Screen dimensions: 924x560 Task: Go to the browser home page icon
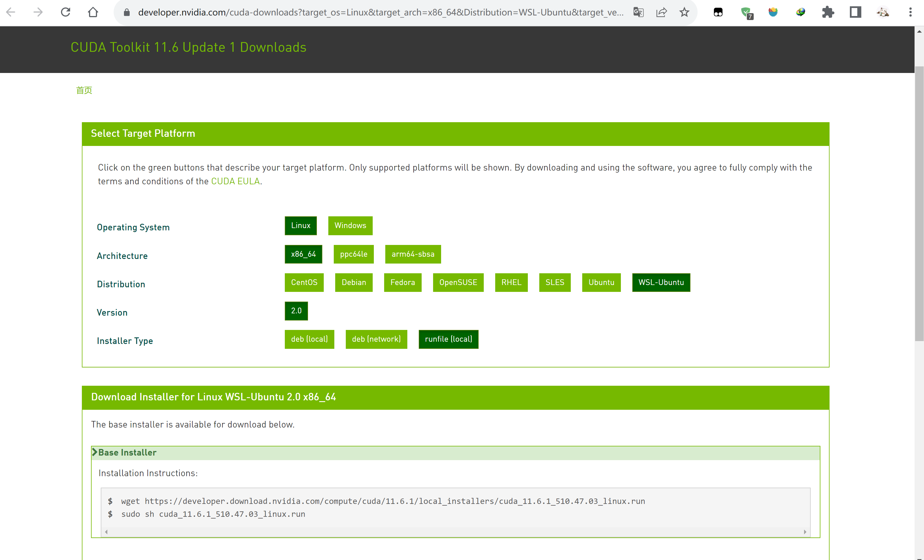pos(93,12)
